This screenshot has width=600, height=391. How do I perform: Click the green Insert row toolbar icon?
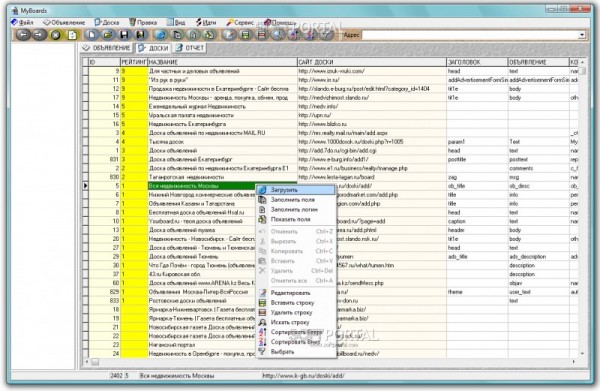point(245,35)
